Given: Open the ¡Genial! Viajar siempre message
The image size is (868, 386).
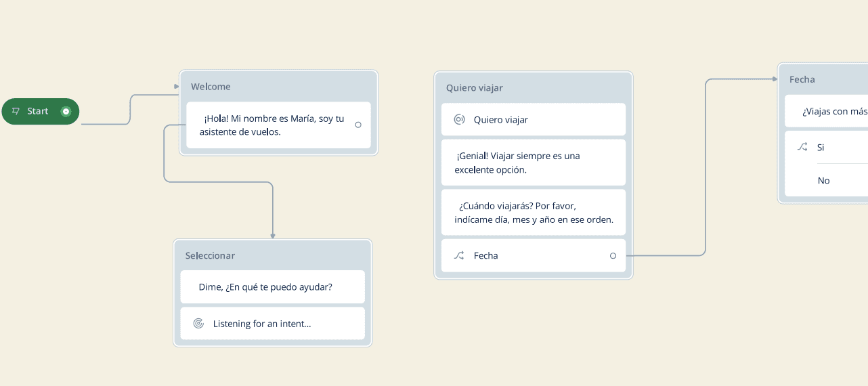Looking at the screenshot, I should tap(534, 163).
